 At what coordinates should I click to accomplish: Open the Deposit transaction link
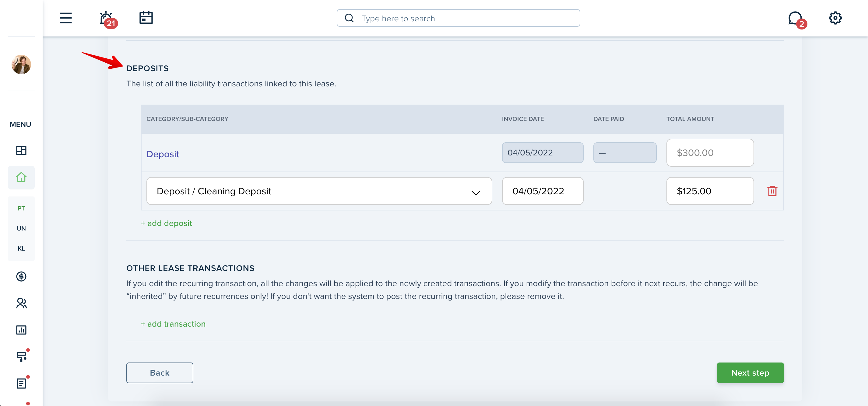[163, 154]
